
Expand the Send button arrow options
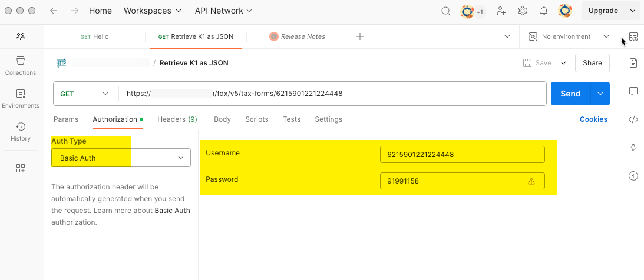(x=600, y=94)
